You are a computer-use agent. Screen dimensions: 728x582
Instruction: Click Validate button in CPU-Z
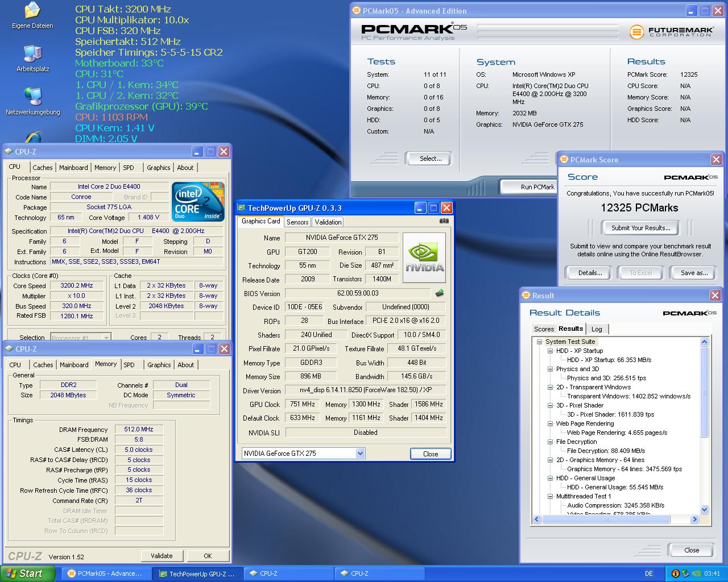coord(162,556)
